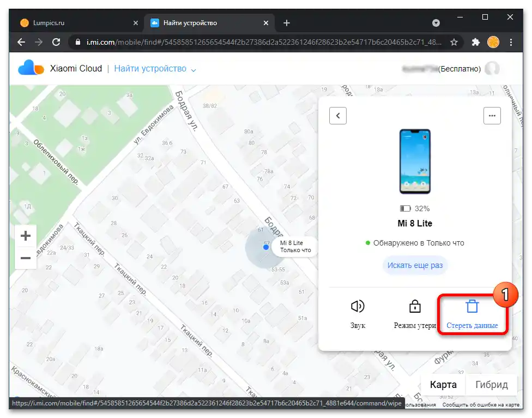Close the Lumpics.ru tab
This screenshot has width=532, height=418.
[x=136, y=23]
